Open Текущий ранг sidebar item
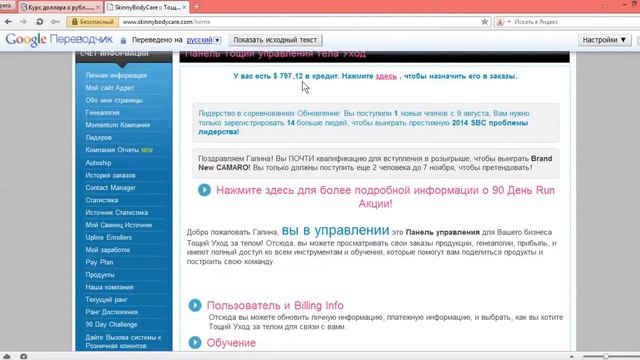Screen dimensions: 640x360 click(x=106, y=300)
